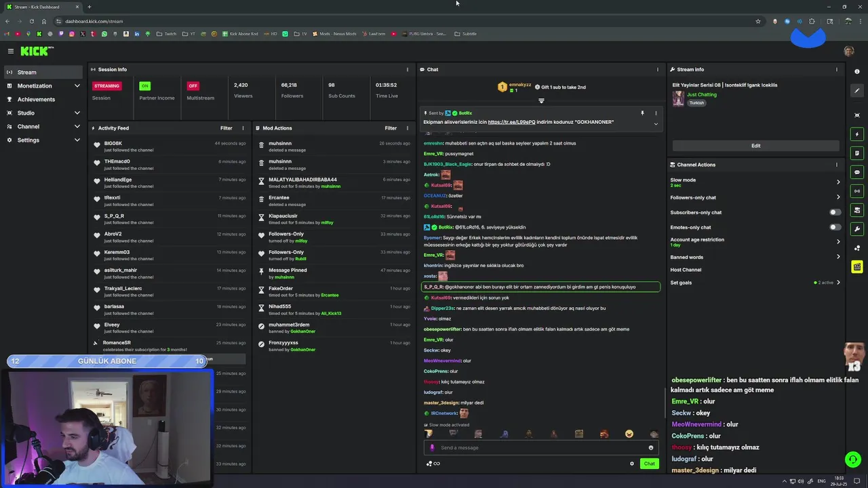Open emoji picker in message box
The height and width of the screenshot is (488, 868).
[x=651, y=447]
